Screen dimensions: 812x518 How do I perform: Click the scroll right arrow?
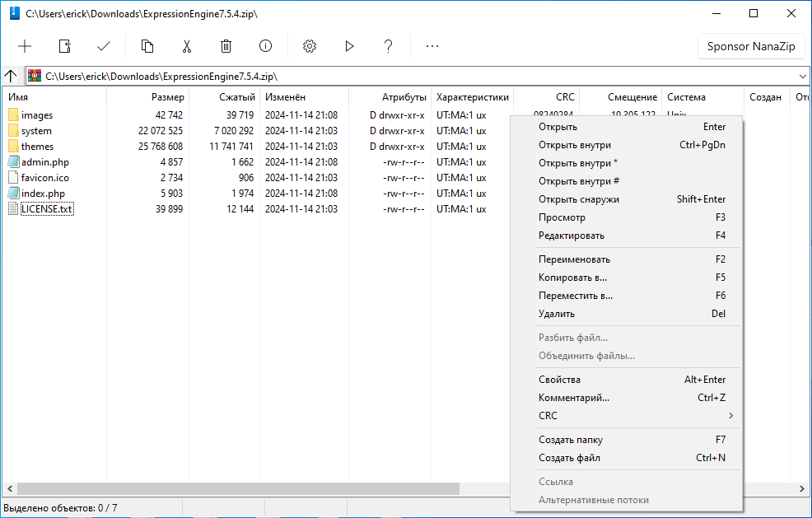[802, 488]
